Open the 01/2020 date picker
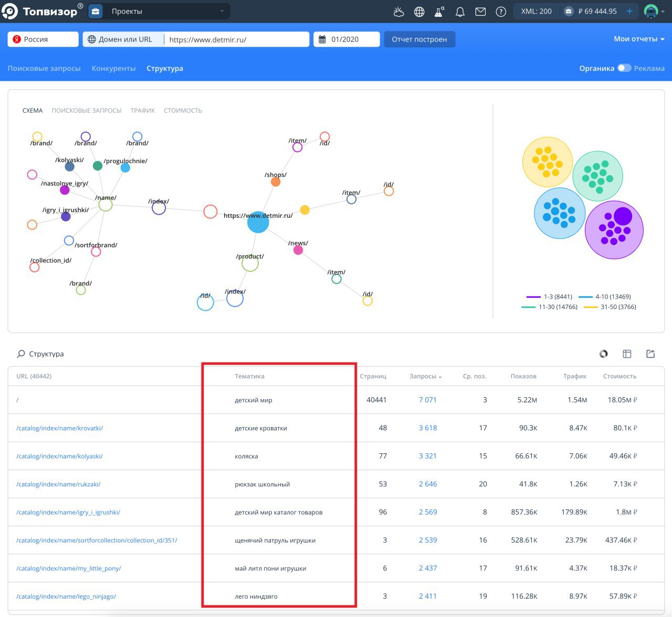The image size is (672, 617). click(x=346, y=39)
